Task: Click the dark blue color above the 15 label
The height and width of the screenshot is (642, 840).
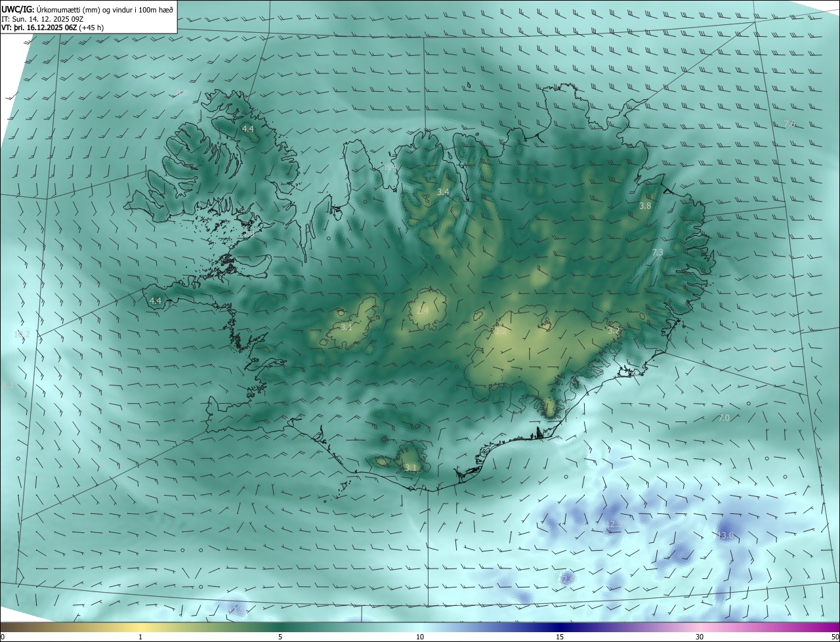Action: point(560,627)
